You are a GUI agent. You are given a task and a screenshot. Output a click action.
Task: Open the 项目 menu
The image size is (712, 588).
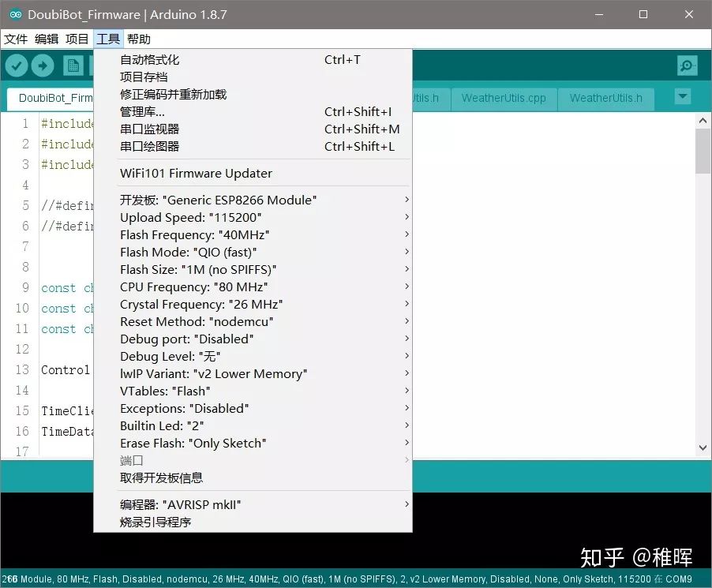pyautogui.click(x=77, y=39)
